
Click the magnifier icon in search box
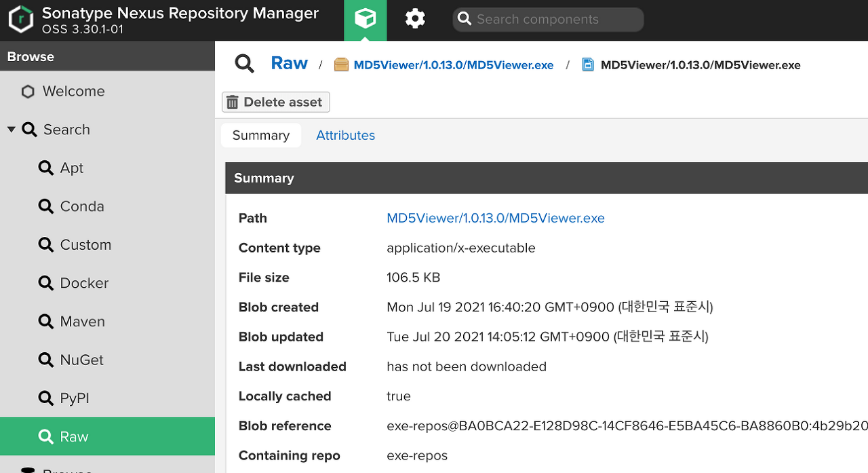point(465,19)
